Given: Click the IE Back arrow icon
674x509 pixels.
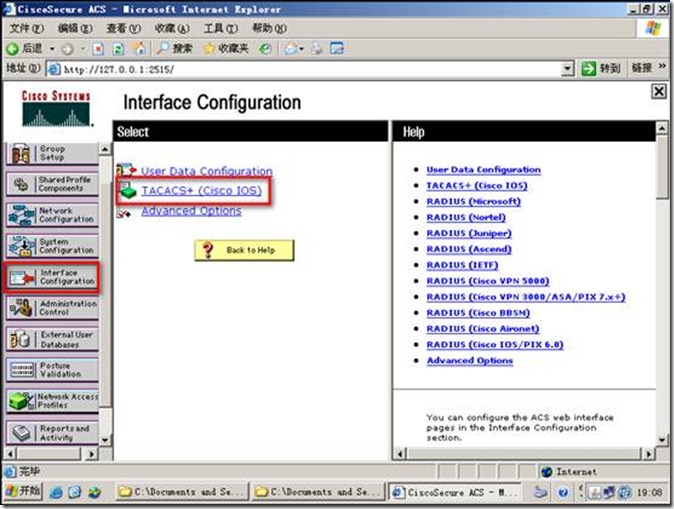Looking at the screenshot, I should pos(12,49).
